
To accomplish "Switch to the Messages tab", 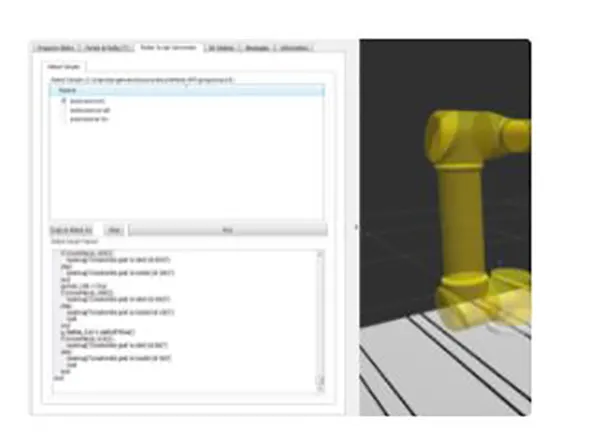I will coord(257,48).
